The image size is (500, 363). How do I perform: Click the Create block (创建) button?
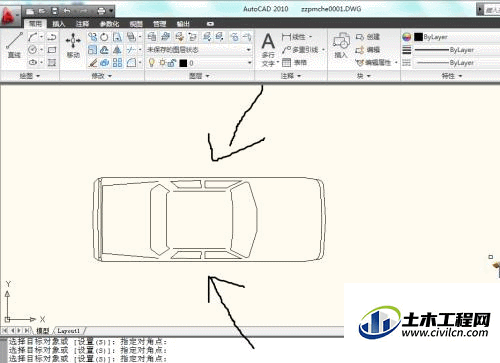(x=368, y=37)
